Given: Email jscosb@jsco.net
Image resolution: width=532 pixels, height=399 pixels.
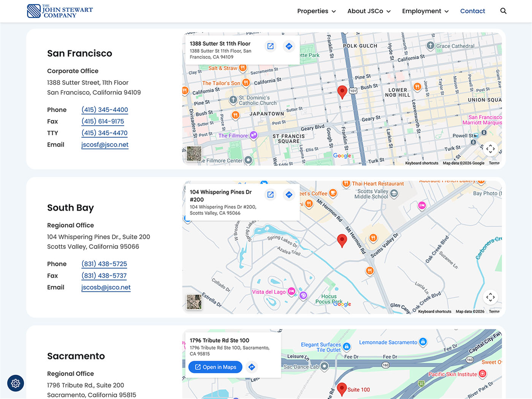Looking at the screenshot, I should 106,288.
